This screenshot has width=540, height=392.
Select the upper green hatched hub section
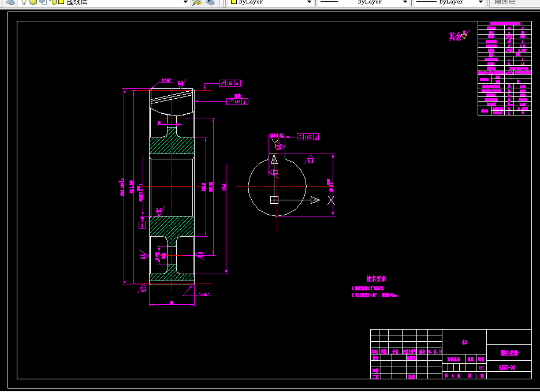(x=172, y=145)
